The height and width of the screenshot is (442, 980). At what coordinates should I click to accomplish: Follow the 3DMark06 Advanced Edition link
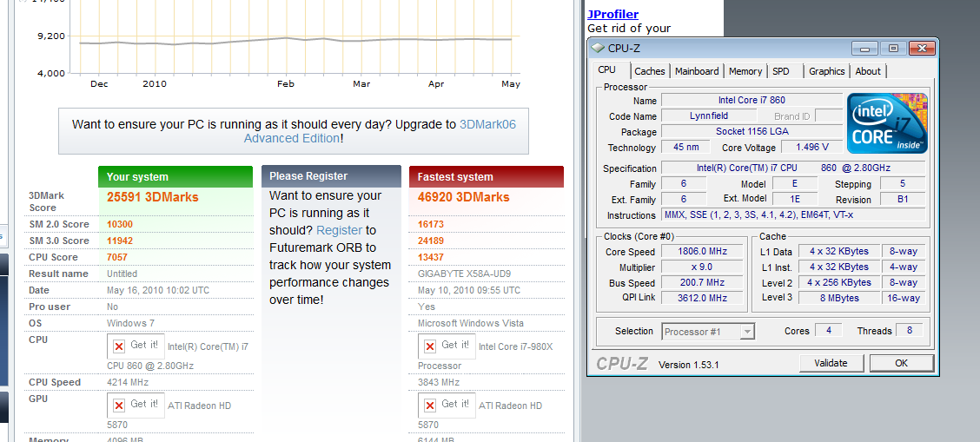click(380, 131)
